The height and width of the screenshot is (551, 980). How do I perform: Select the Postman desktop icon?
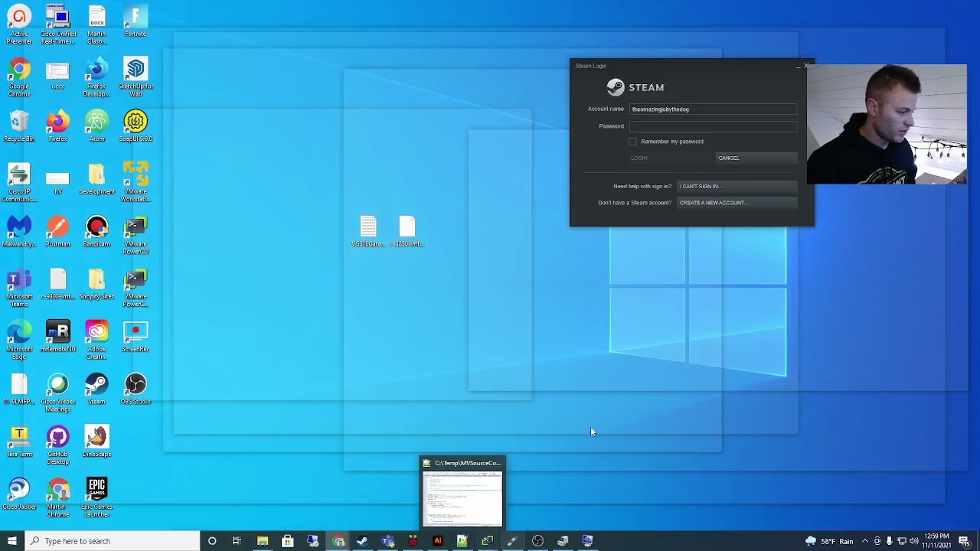[58, 231]
